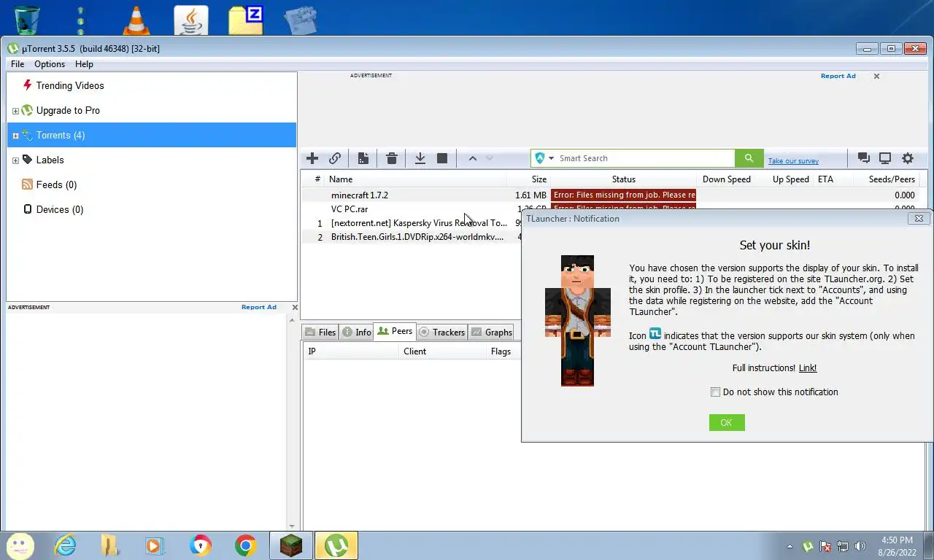The image size is (934, 560).
Task: Open Internet Explorer from taskbar
Action: coord(65,545)
